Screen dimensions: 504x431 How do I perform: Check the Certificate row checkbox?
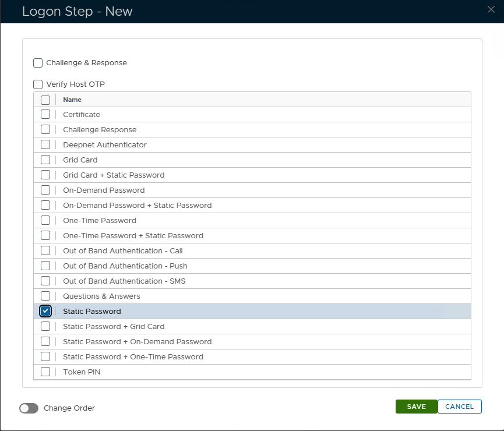[45, 115]
